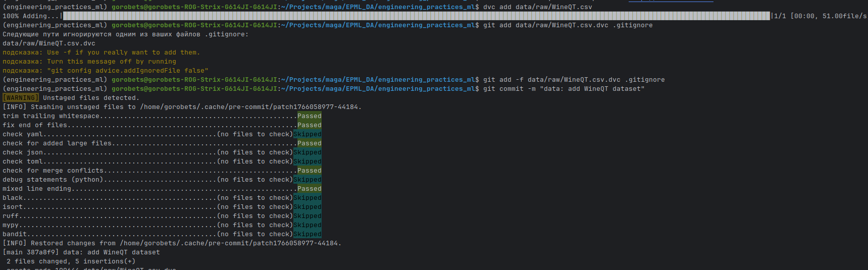Click Passed status for check for added large files
Viewport: 868px width, 270px height.
click(x=309, y=143)
